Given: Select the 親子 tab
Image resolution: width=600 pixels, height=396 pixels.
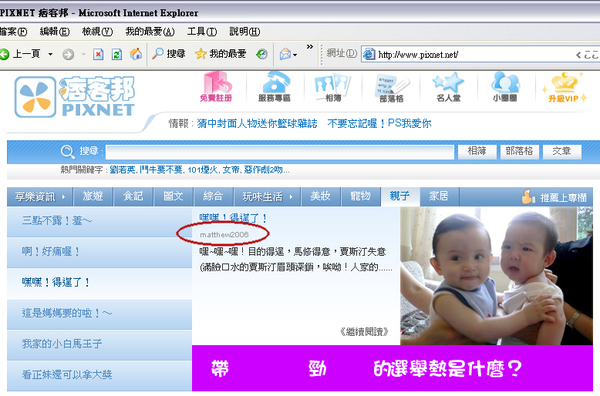Looking at the screenshot, I should coord(400,197).
